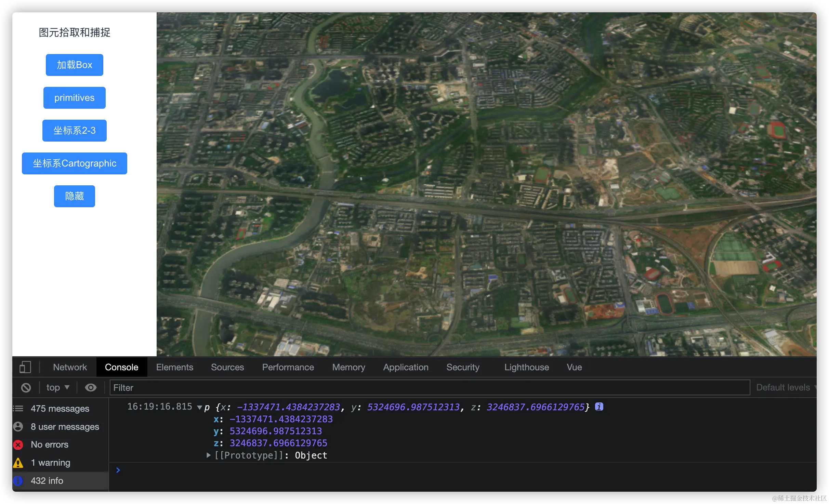Image resolution: width=829 pixels, height=504 pixels.
Task: Collapse the logged p object
Action: [x=200, y=407]
